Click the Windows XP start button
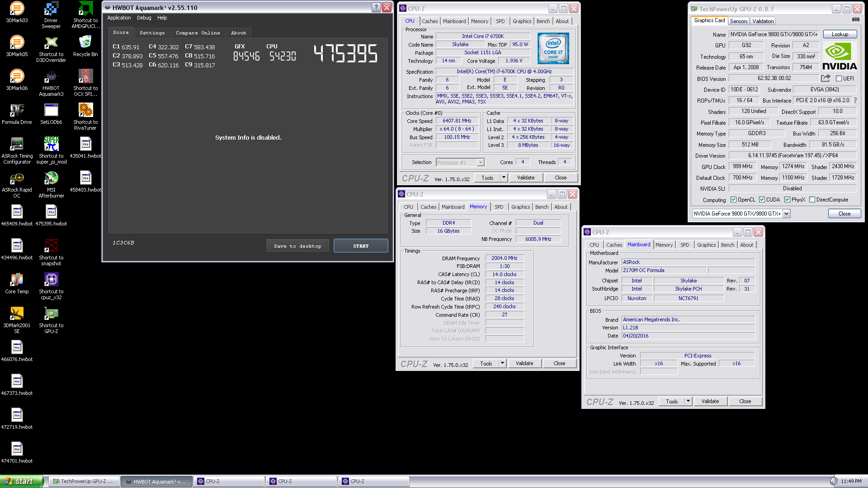 pyautogui.click(x=22, y=481)
